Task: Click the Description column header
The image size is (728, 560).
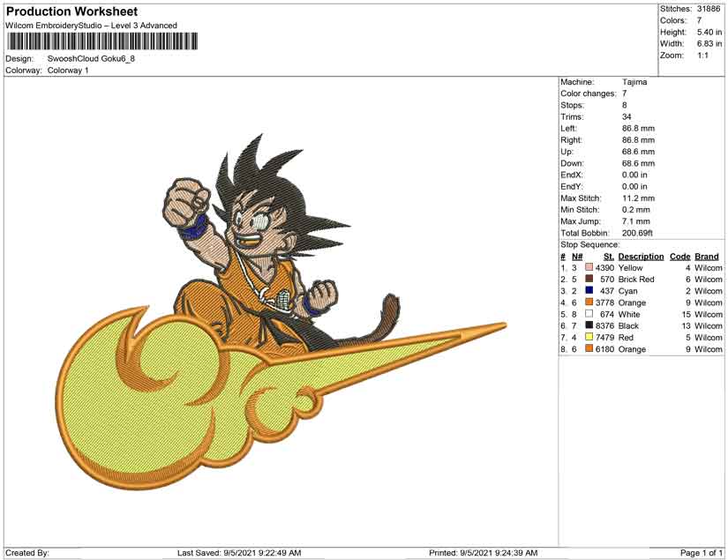Action: tap(641, 257)
